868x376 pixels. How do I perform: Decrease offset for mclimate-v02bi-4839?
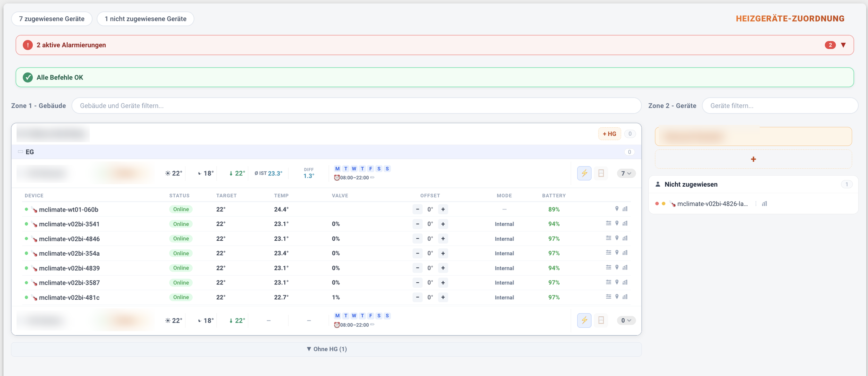pyautogui.click(x=417, y=268)
